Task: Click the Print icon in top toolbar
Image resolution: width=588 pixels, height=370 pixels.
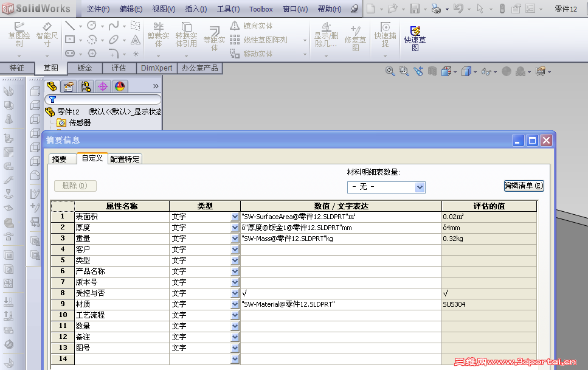Action: pyautogui.click(x=436, y=9)
